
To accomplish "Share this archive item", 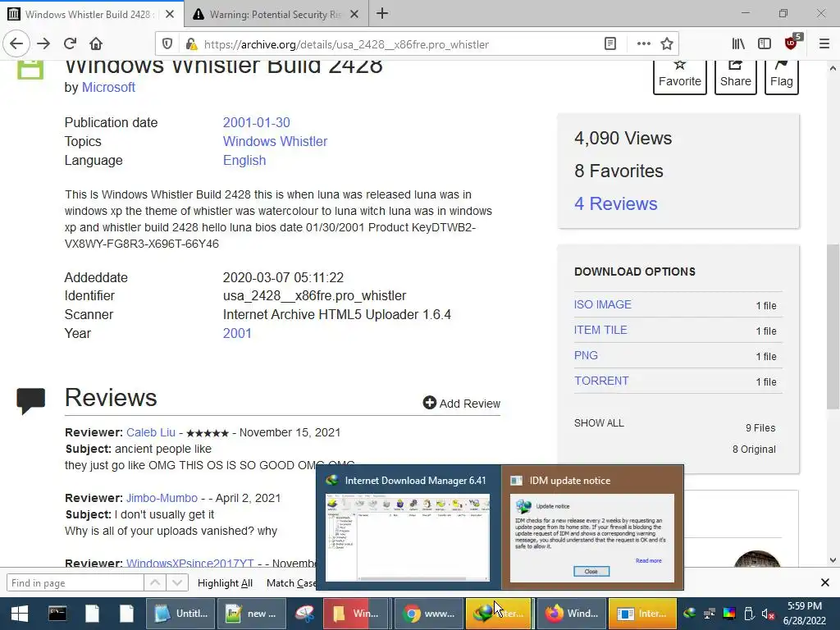I will (736, 76).
